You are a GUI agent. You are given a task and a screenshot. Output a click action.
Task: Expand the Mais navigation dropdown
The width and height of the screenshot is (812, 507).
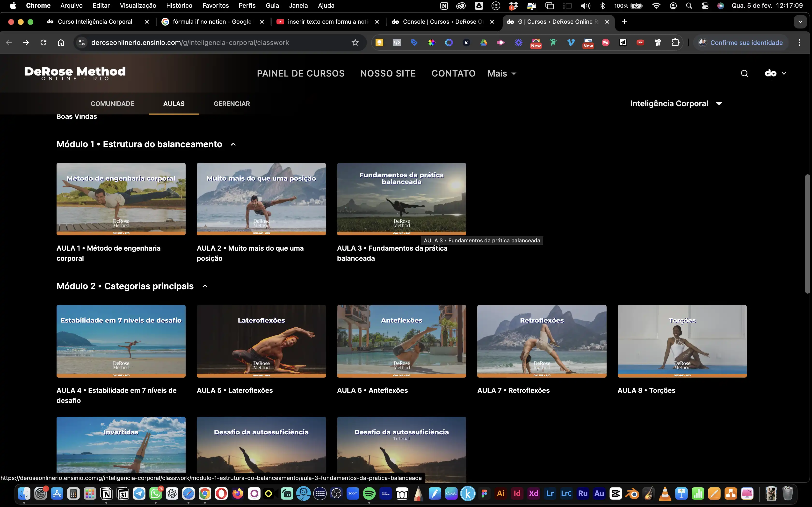(x=502, y=73)
